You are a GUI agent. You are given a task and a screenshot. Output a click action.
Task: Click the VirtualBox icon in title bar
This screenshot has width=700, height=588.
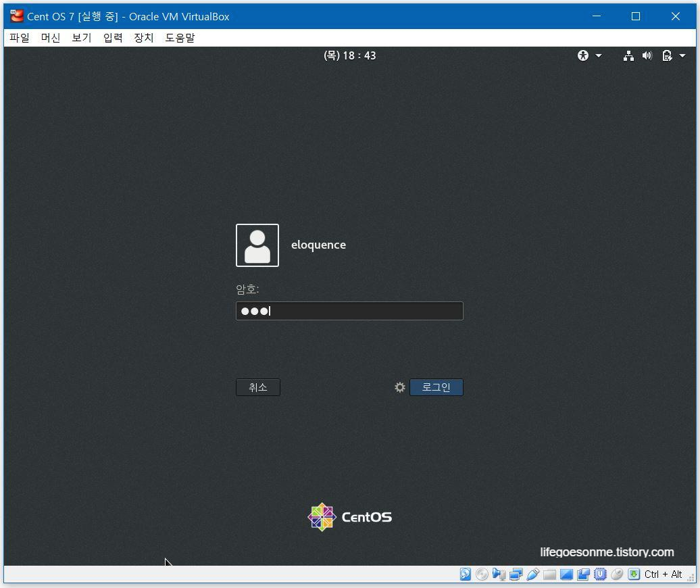[x=16, y=16]
